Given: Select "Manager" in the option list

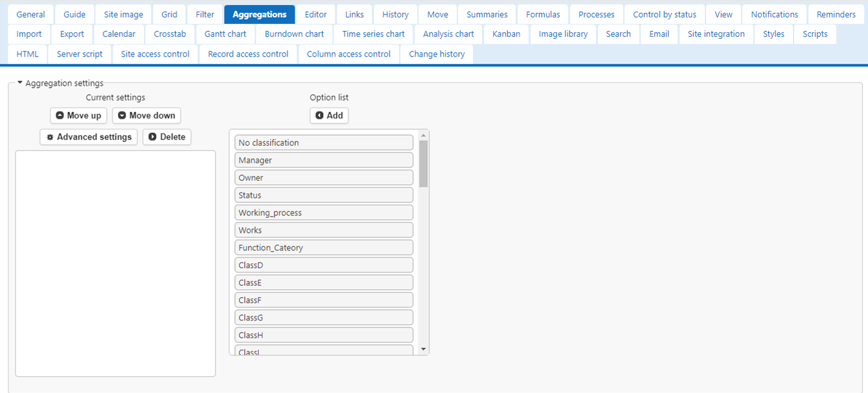Looking at the screenshot, I should [324, 160].
